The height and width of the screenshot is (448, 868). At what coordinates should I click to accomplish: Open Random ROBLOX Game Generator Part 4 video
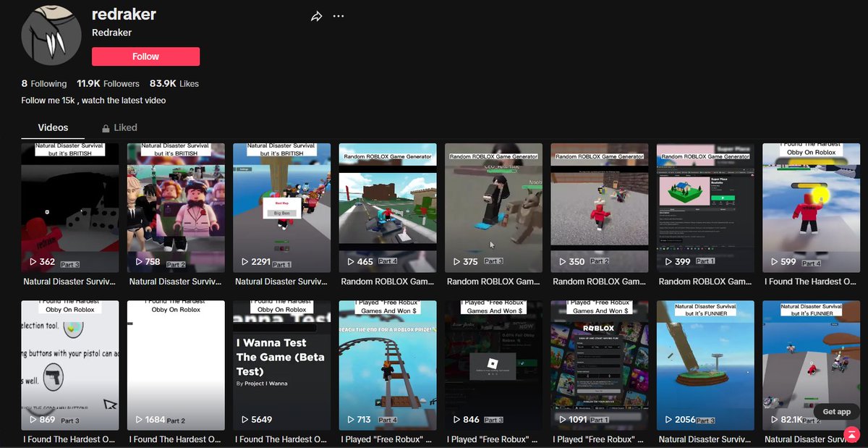[388, 208]
